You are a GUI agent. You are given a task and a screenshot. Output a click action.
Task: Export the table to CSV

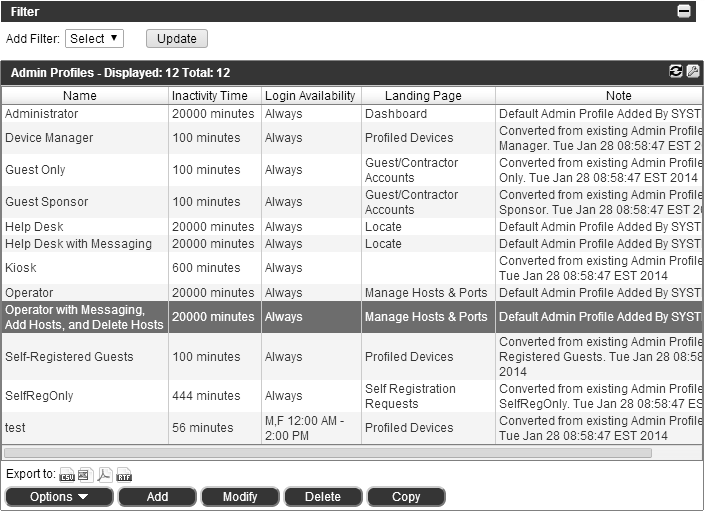[67, 475]
